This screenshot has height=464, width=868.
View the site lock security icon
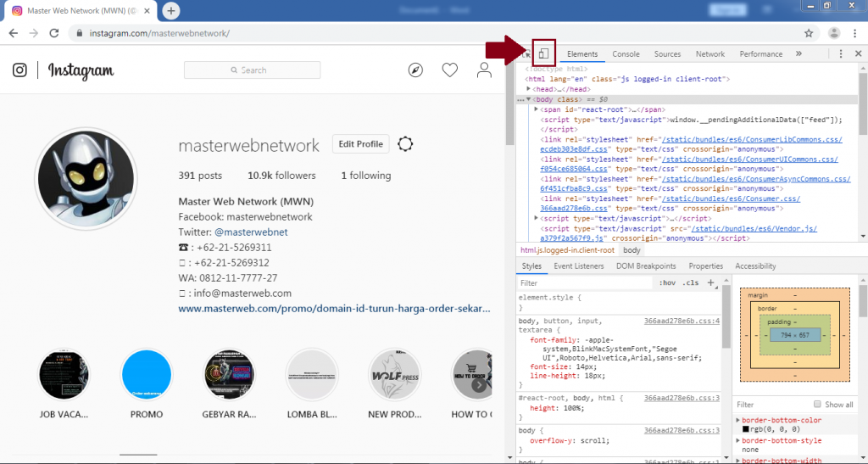(x=79, y=33)
